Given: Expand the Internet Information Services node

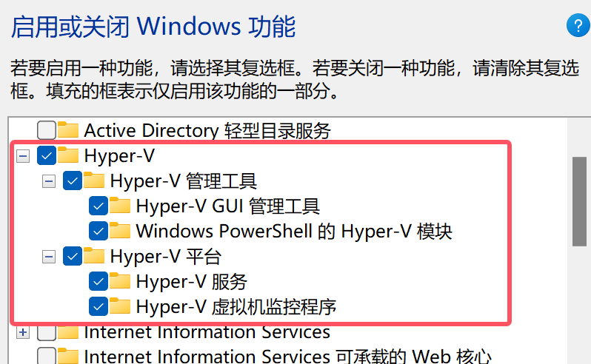Looking at the screenshot, I should point(23,333).
